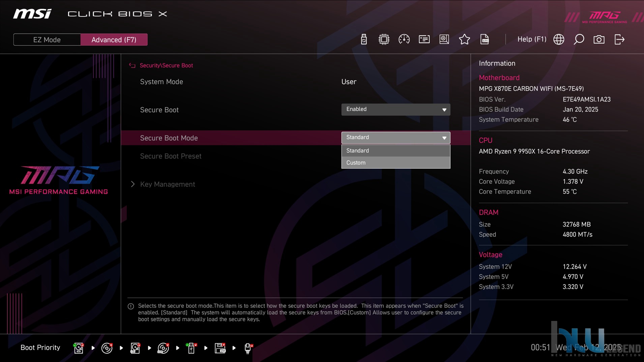Click BIOS version E7E49AMSI.1A23
Screen dimensions: 644x362
tap(586, 99)
